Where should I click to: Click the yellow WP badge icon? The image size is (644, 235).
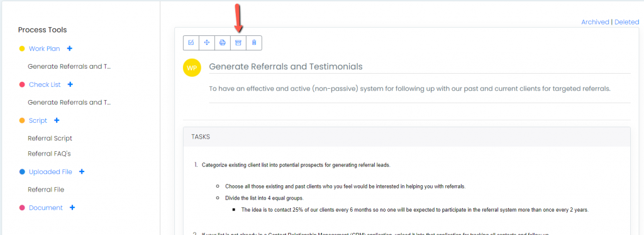pos(192,68)
